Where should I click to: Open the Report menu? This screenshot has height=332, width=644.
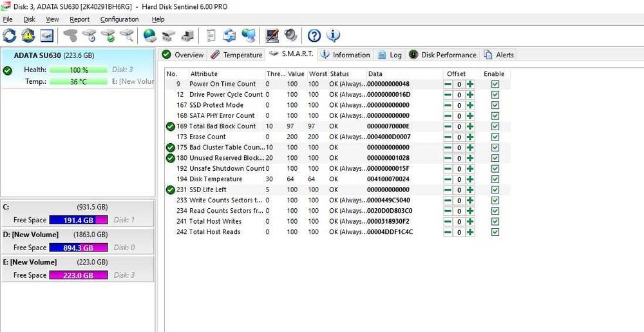80,19
